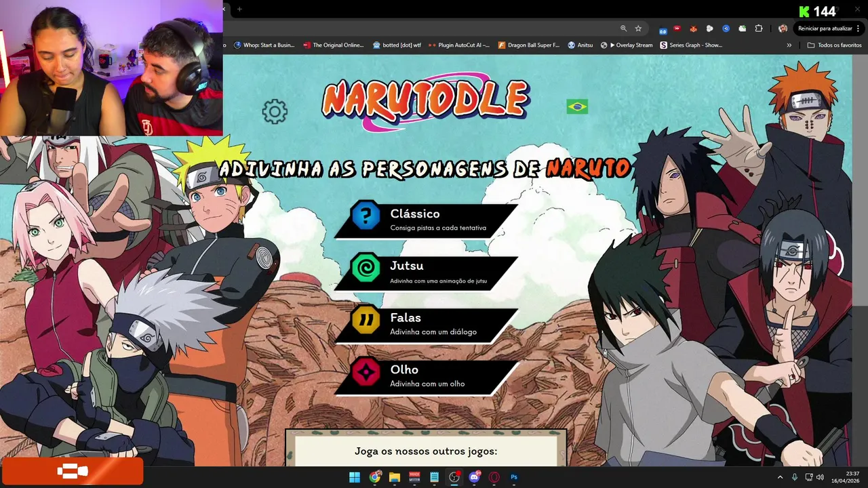868x488 pixels.
Task: Open a new browser tab with plus
Action: click(x=239, y=9)
